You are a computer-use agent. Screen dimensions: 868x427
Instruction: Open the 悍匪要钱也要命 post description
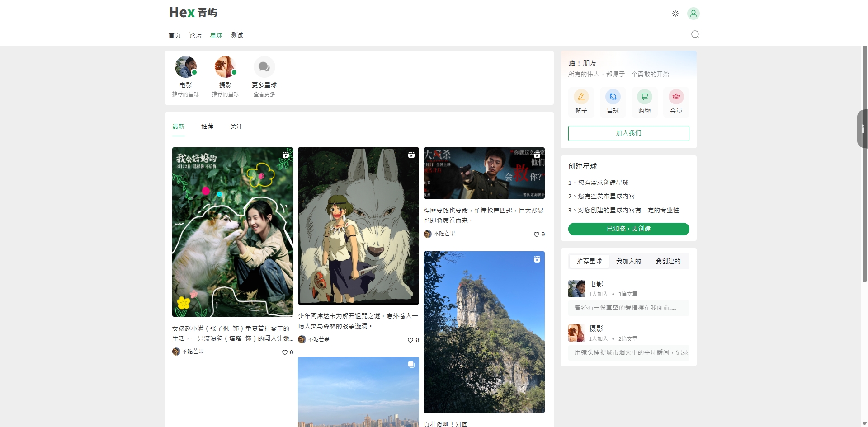(x=484, y=216)
